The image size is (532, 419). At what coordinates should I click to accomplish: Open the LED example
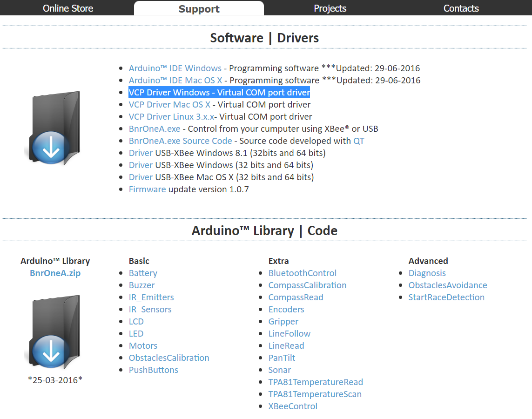tap(136, 334)
